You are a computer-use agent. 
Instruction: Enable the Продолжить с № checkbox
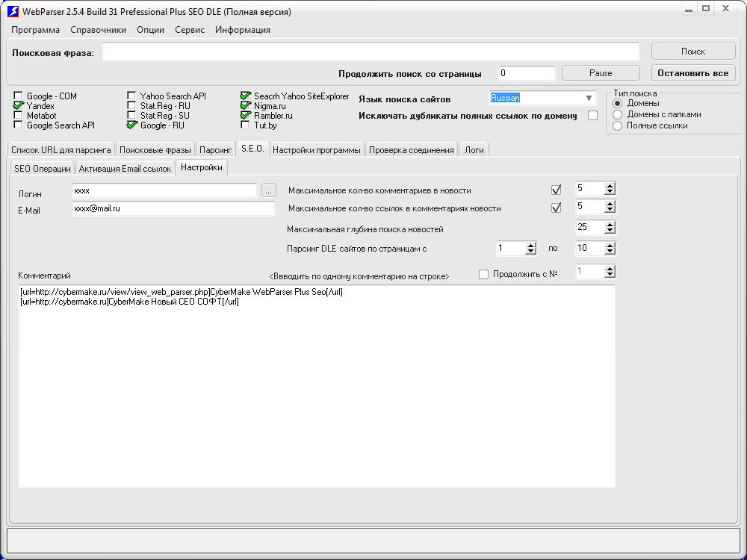[483, 274]
